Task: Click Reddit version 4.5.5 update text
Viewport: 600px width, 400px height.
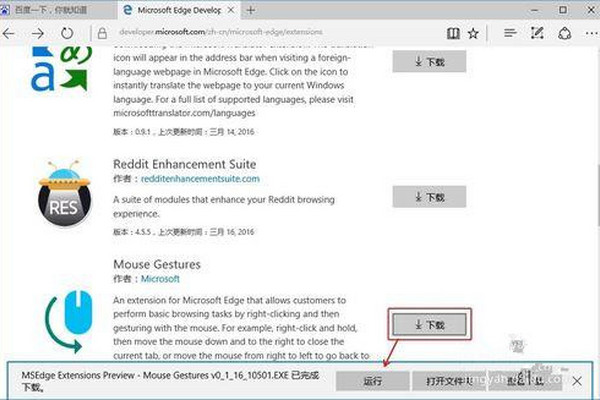Action: pos(184,232)
